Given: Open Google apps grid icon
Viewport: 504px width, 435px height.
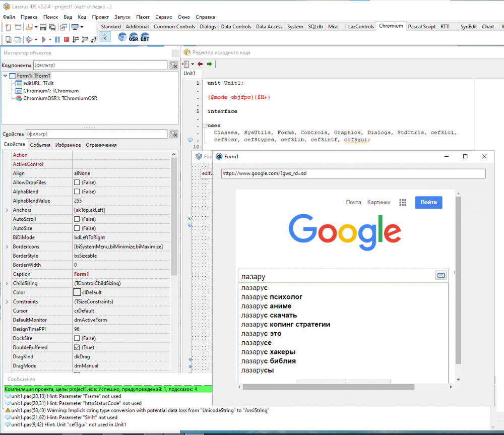Looking at the screenshot, I should click(x=403, y=202).
